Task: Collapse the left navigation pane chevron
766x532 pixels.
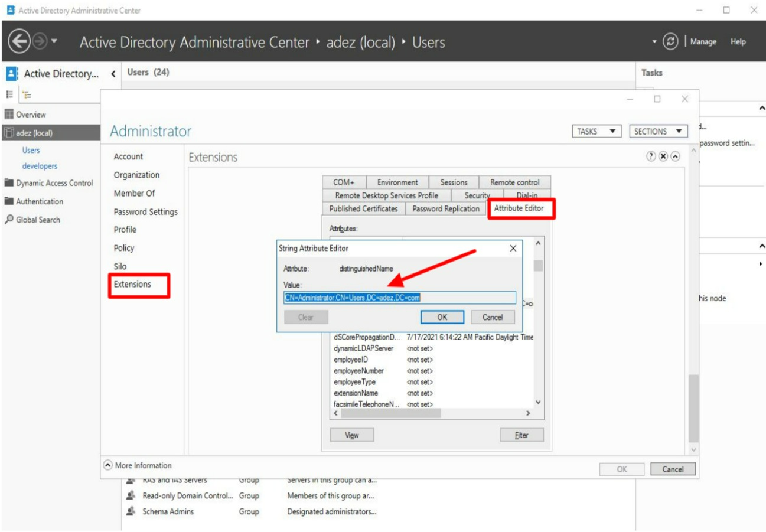Action: [x=113, y=74]
